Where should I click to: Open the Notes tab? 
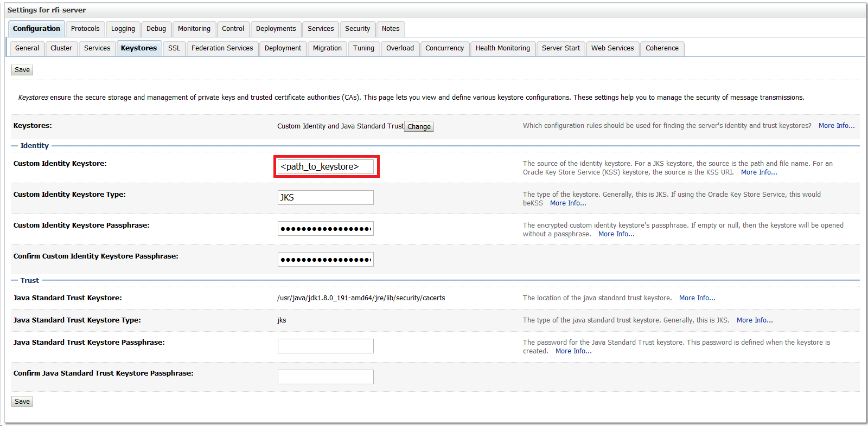click(391, 29)
